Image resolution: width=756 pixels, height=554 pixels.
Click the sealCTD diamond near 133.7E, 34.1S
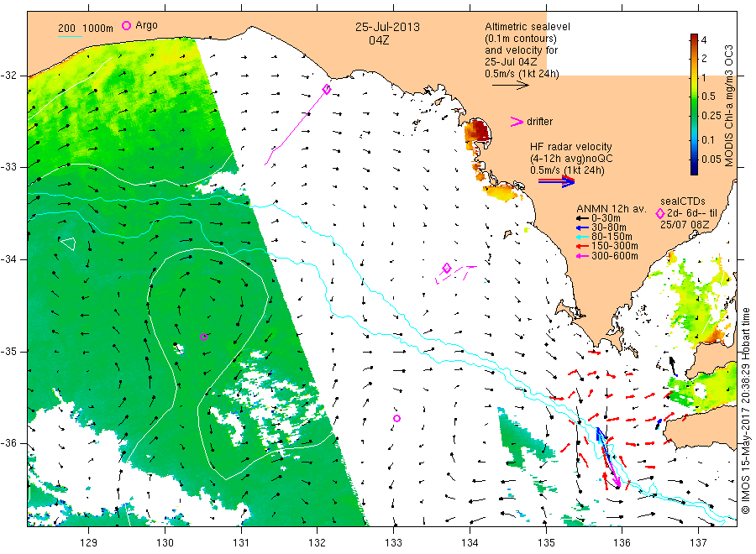pyautogui.click(x=447, y=268)
